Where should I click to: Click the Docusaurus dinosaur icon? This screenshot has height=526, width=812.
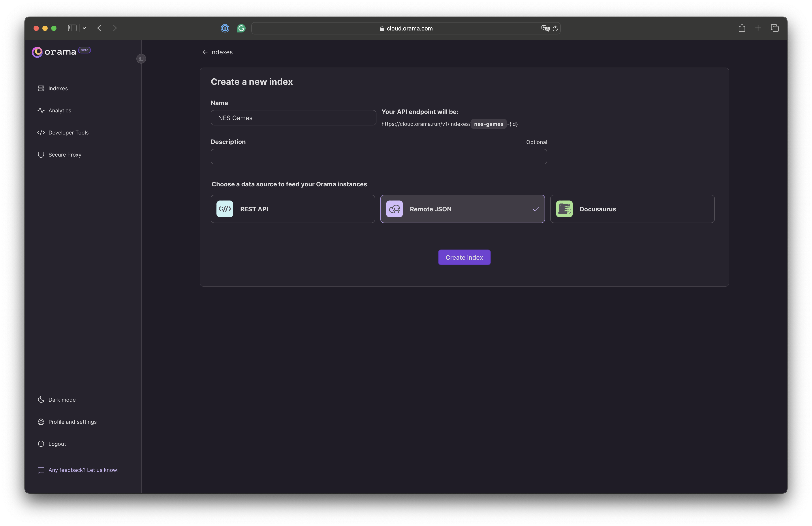tap(564, 209)
